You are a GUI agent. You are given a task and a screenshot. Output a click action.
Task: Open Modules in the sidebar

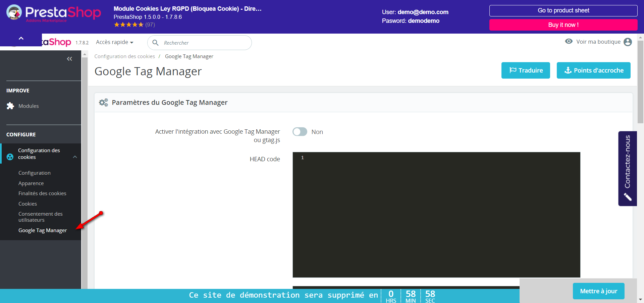tap(29, 106)
